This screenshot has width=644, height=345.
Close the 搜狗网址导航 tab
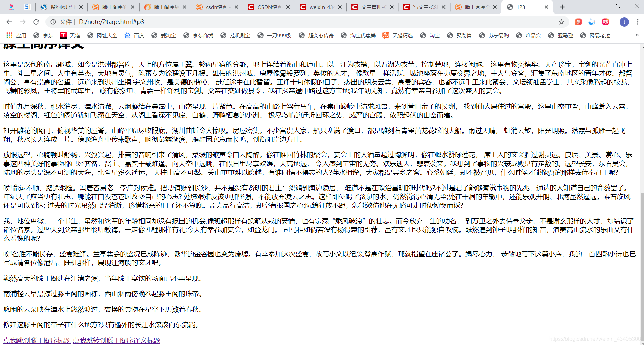pos(81,7)
